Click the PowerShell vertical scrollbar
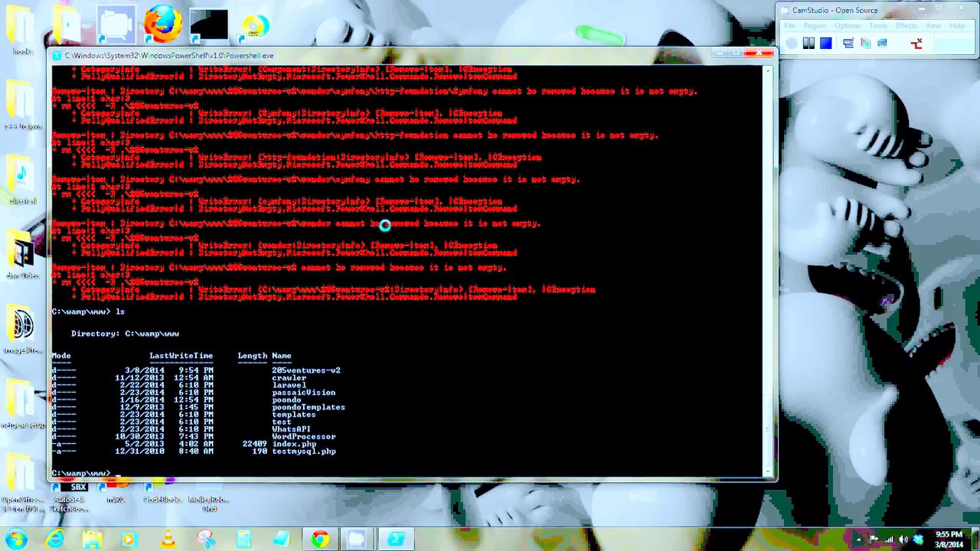This screenshot has width=980, height=551. pyautogui.click(x=769, y=270)
